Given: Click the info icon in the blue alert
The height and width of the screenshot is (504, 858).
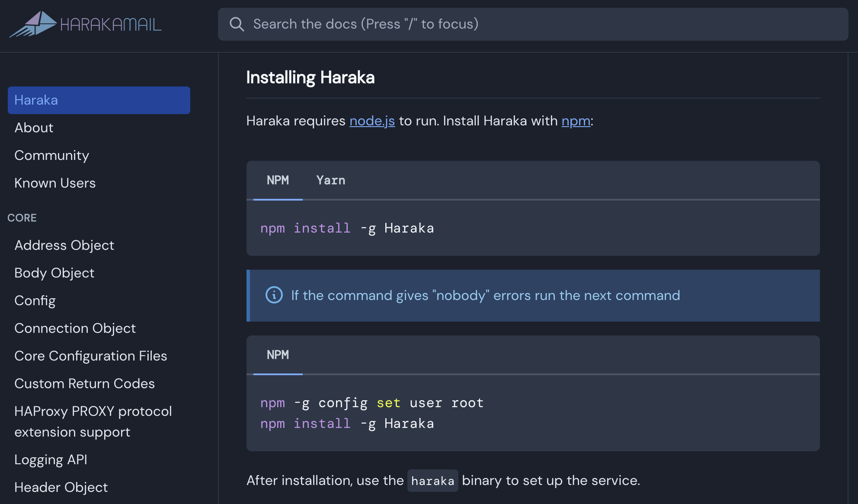Looking at the screenshot, I should pyautogui.click(x=274, y=295).
